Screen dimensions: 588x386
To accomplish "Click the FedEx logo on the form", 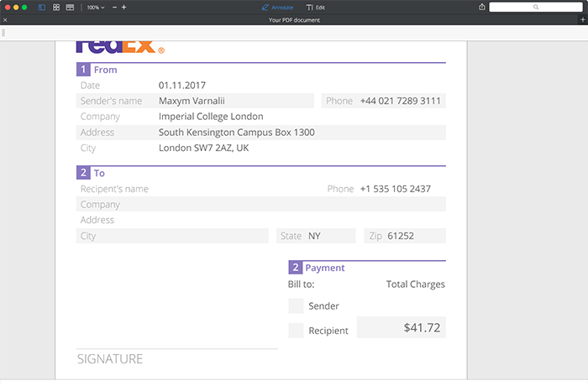I will pyautogui.click(x=120, y=47).
